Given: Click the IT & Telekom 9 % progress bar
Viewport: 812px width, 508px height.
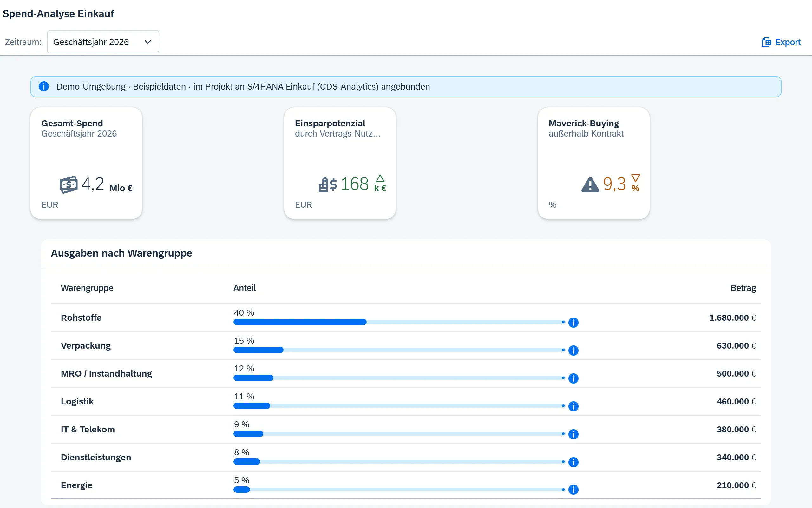Looking at the screenshot, I should pos(399,433).
